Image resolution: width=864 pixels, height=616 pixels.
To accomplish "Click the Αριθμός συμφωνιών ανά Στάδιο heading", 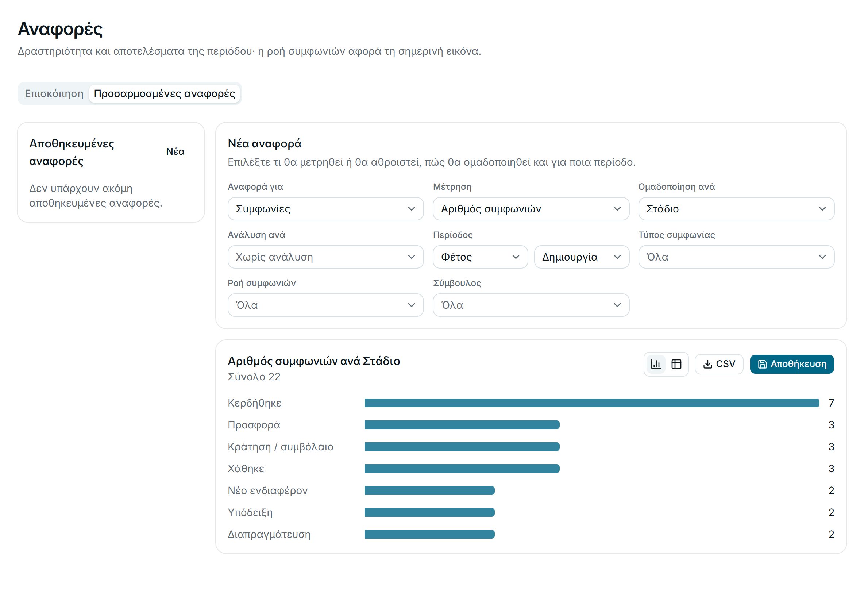I will click(314, 361).
